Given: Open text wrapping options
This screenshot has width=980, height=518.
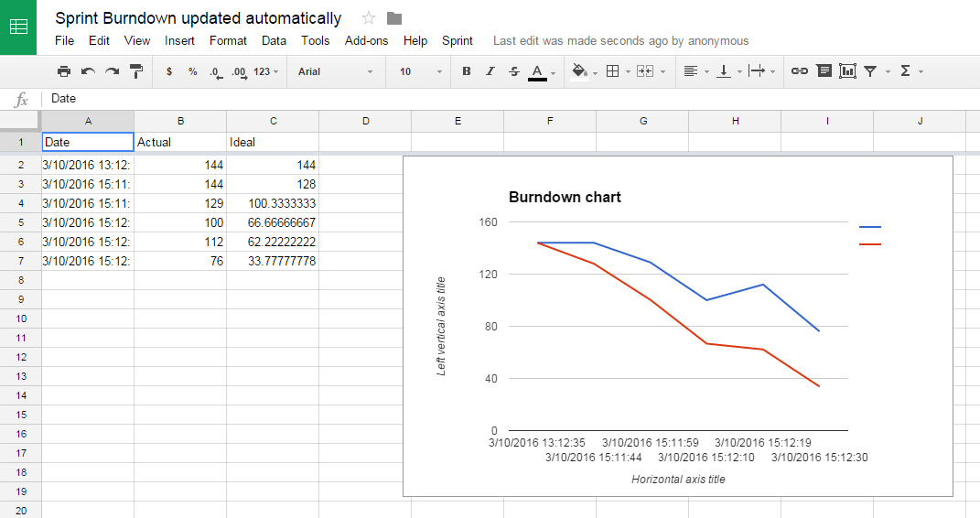Looking at the screenshot, I should pos(757,71).
